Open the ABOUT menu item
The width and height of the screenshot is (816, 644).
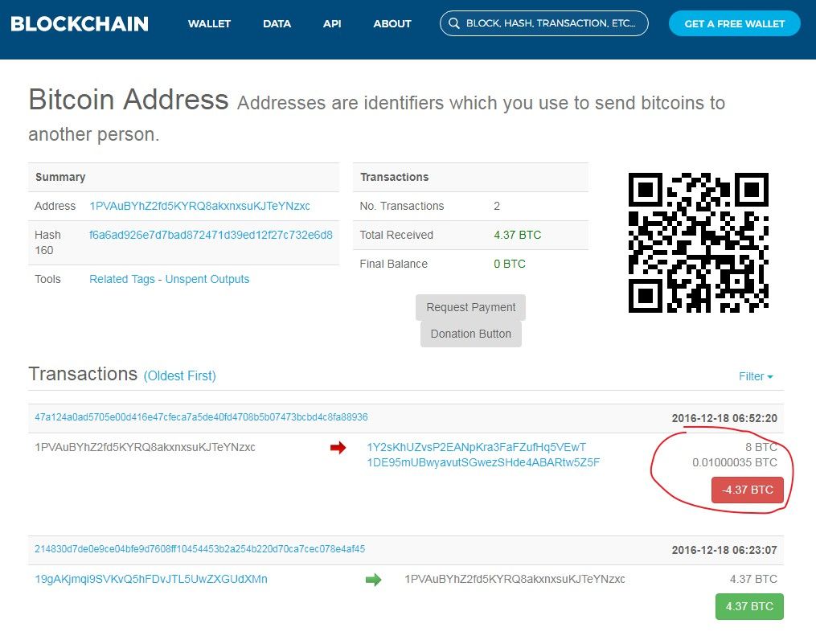pyautogui.click(x=392, y=24)
